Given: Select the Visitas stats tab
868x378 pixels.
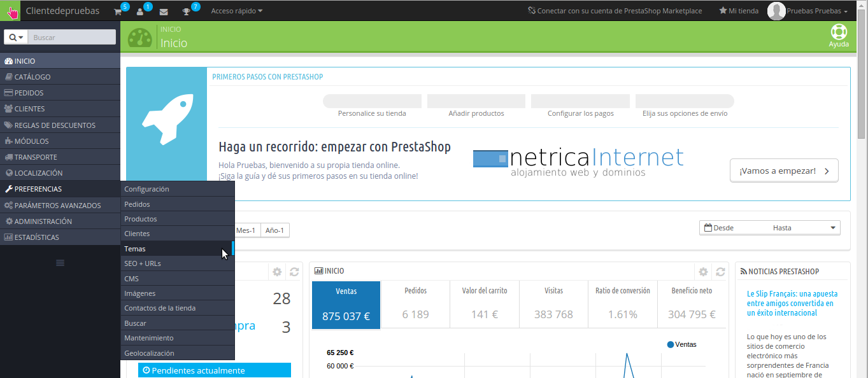Looking at the screenshot, I should click(553, 305).
